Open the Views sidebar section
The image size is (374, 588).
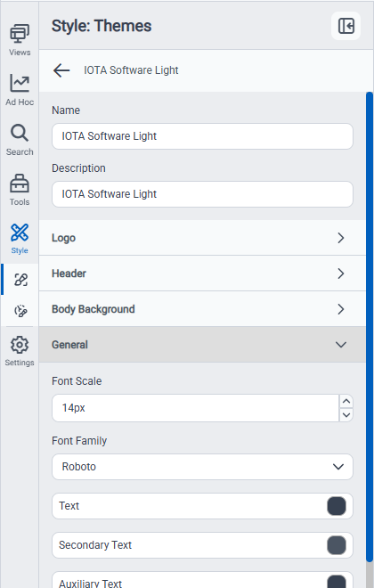click(20, 40)
